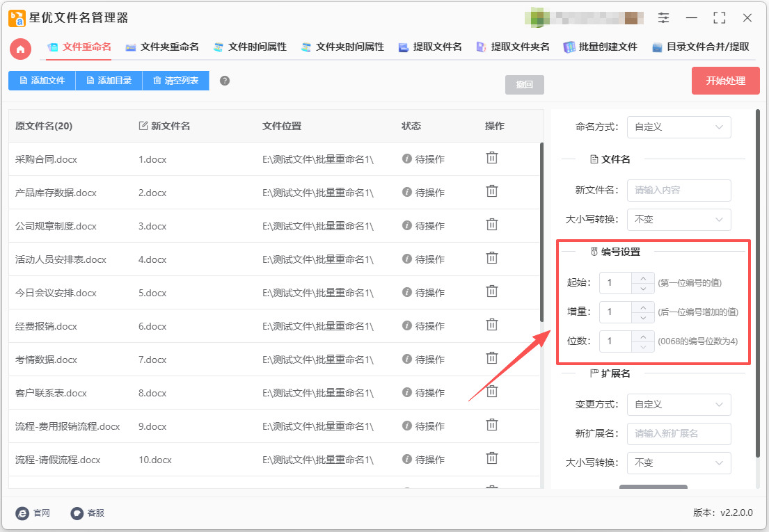769x532 pixels.
Task: Decrease the 增量 increment value
Action: (642, 317)
